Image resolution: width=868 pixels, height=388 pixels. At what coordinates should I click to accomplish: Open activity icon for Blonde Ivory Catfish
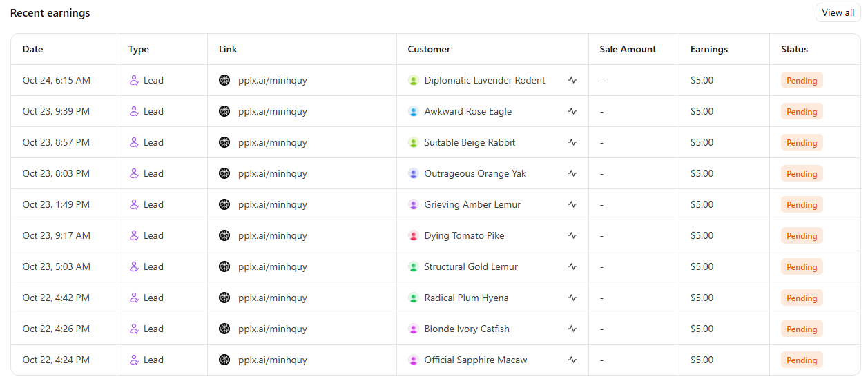(572, 329)
